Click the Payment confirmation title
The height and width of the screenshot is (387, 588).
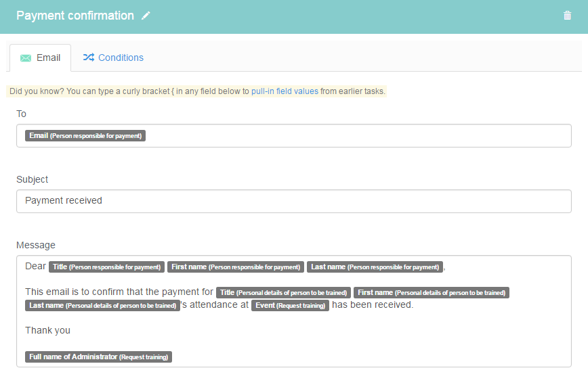75,16
